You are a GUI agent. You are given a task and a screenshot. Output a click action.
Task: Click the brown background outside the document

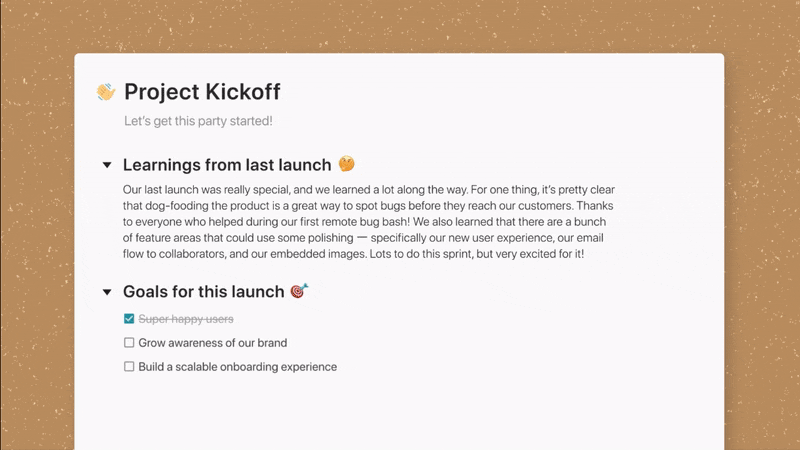tap(760, 250)
